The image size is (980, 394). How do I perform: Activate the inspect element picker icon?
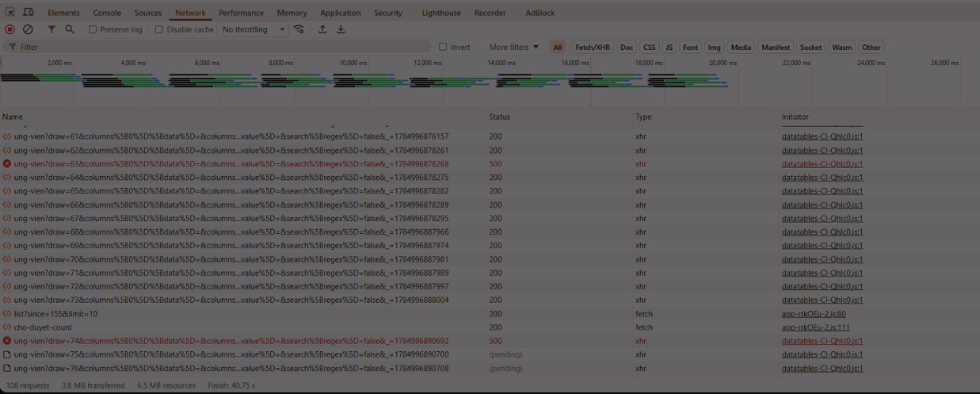click(10, 13)
